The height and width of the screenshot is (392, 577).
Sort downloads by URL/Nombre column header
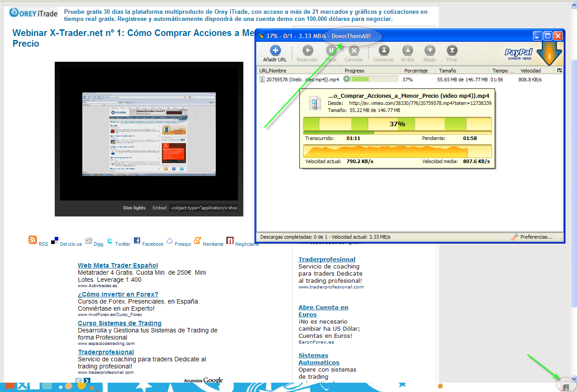(299, 71)
